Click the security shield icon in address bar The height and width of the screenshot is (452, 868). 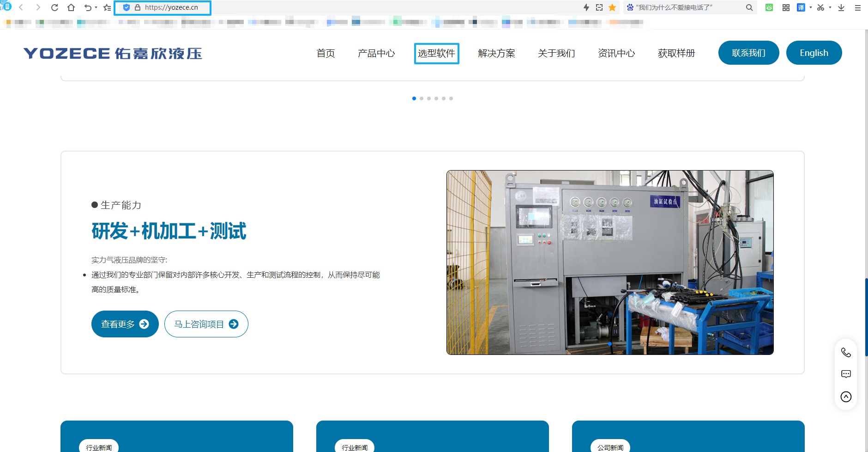tap(127, 7)
